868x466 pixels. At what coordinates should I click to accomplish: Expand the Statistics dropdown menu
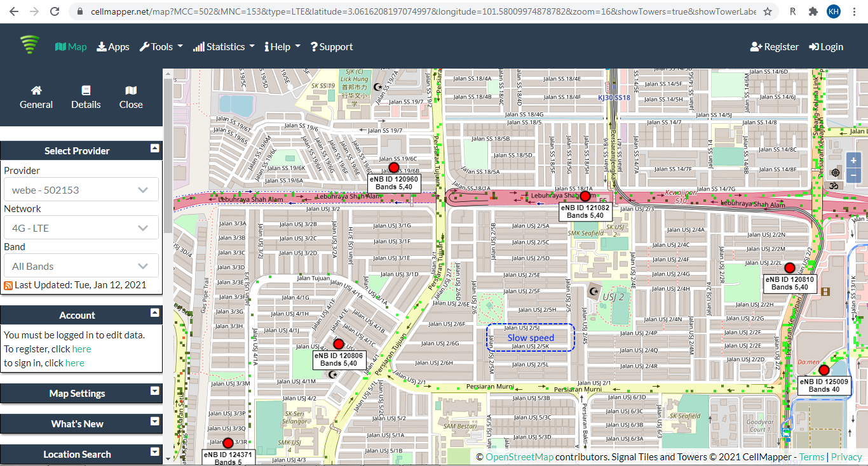pyautogui.click(x=224, y=46)
